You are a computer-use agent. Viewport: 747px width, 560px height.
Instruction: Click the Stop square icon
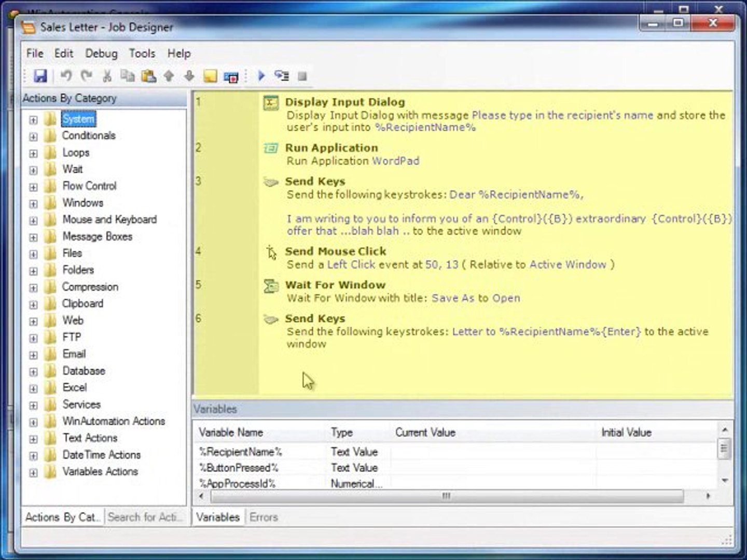(x=302, y=77)
